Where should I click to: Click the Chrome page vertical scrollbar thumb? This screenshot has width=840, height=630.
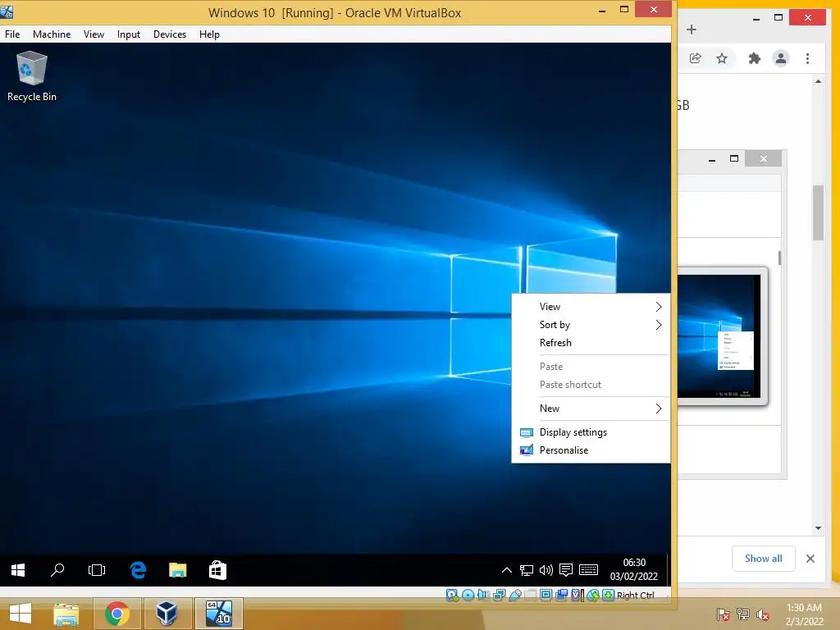[x=818, y=212]
